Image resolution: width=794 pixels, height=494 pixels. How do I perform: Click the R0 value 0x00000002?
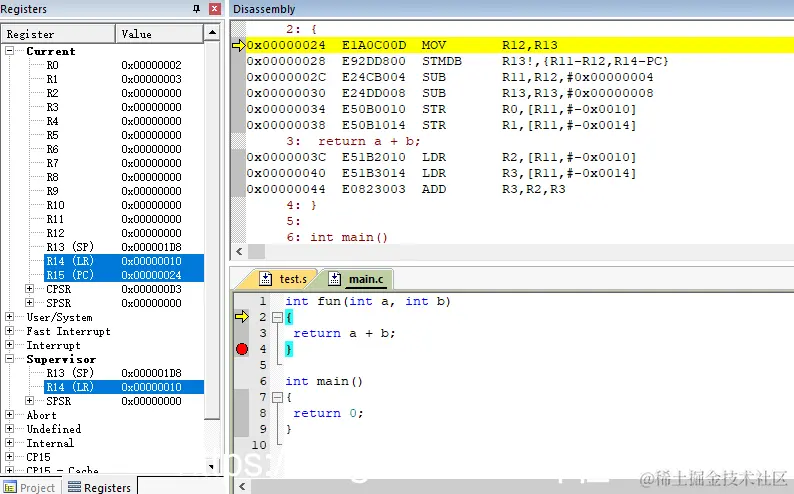[x=151, y=65]
